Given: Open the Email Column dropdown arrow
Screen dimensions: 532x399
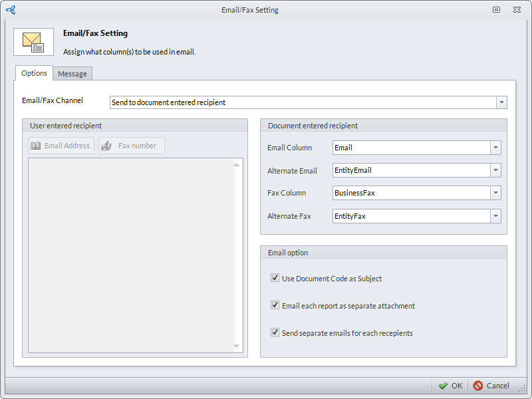Looking at the screenshot, I should point(495,148).
